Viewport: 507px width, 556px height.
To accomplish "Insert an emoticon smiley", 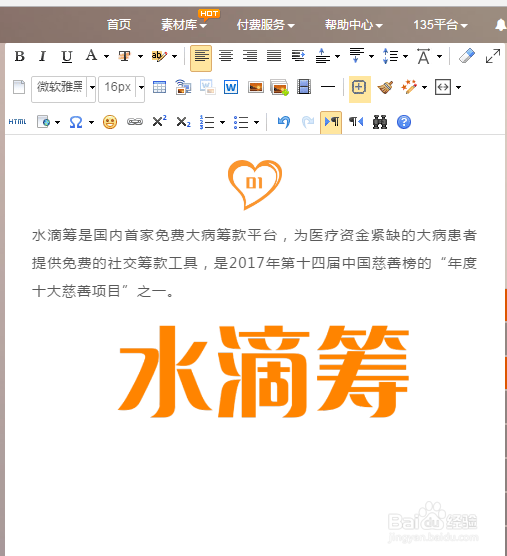I will [110, 122].
